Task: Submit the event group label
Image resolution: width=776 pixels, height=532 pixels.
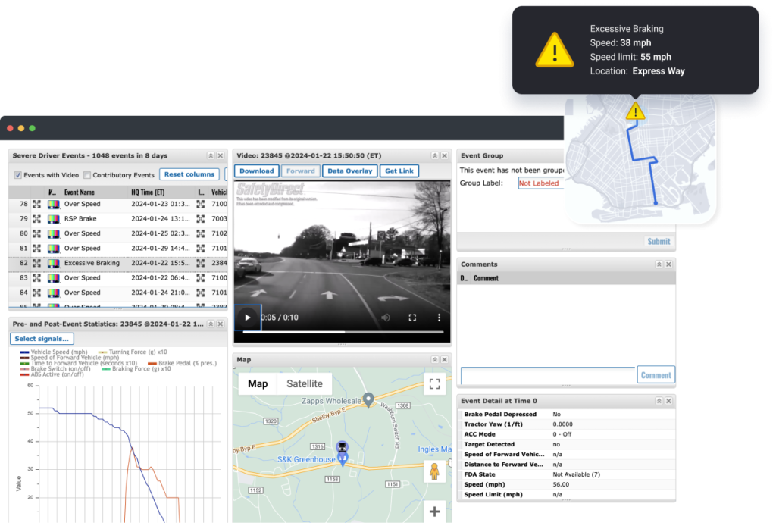Action: click(658, 241)
